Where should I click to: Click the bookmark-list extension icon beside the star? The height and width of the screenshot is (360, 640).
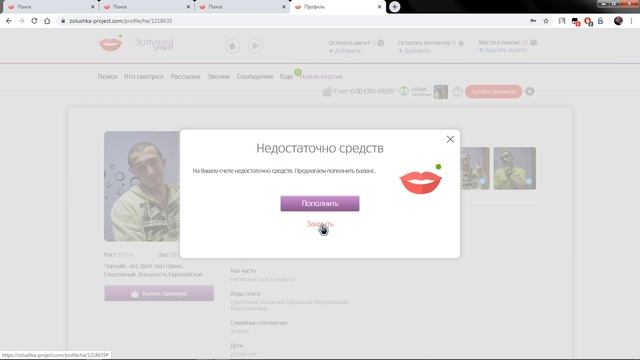562,21
